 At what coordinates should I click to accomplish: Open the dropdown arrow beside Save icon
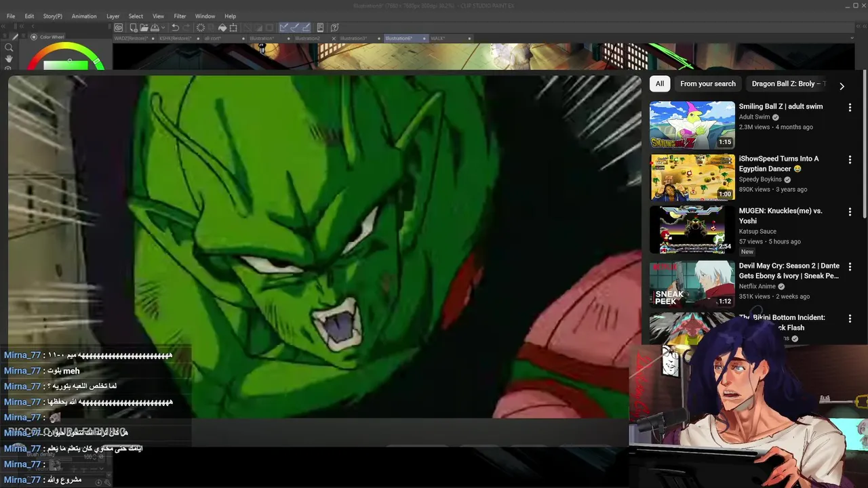click(x=163, y=28)
